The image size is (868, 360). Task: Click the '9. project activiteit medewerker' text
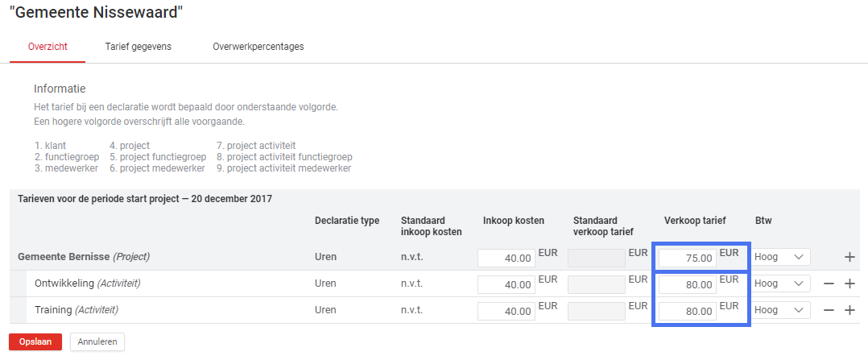(x=284, y=168)
